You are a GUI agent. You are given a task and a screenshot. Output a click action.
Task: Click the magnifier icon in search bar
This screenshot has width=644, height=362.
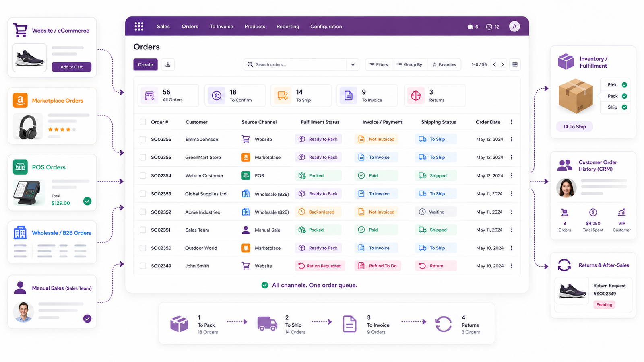coord(250,64)
